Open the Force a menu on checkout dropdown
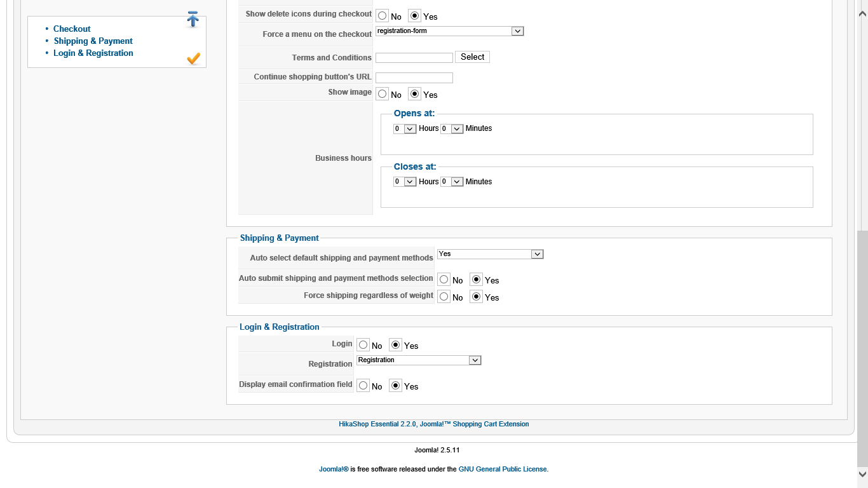The height and width of the screenshot is (488, 868). click(x=449, y=31)
